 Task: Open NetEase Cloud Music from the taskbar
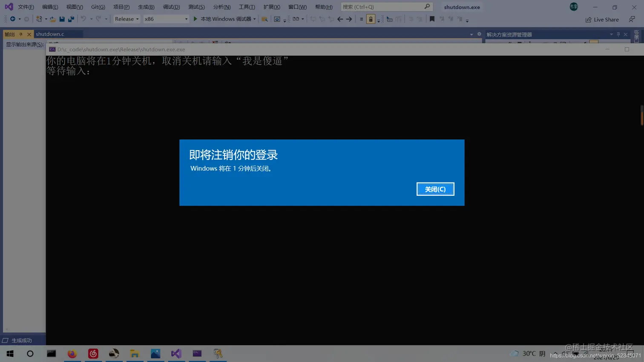tap(93, 353)
